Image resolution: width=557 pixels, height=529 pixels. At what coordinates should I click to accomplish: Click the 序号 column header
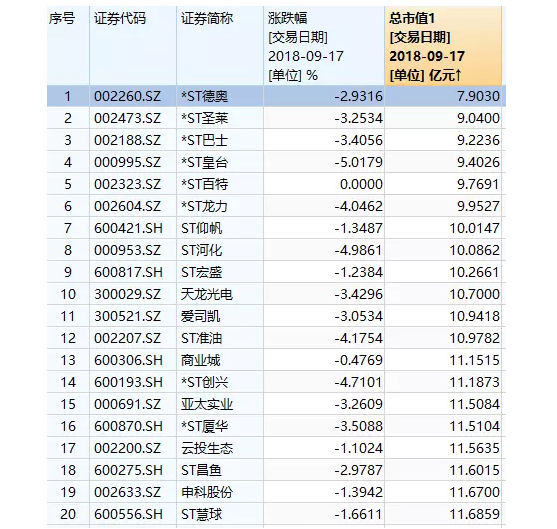(68, 46)
